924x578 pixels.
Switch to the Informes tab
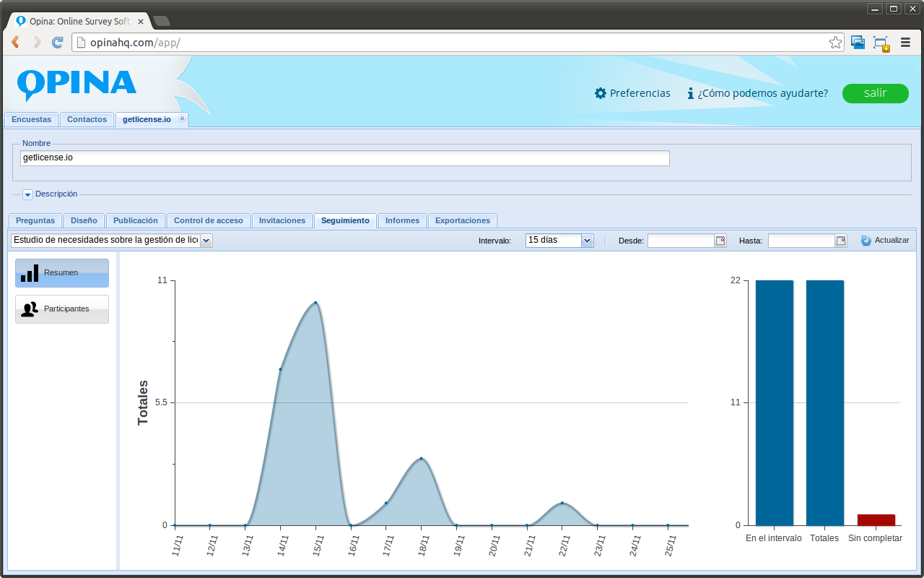coord(402,220)
